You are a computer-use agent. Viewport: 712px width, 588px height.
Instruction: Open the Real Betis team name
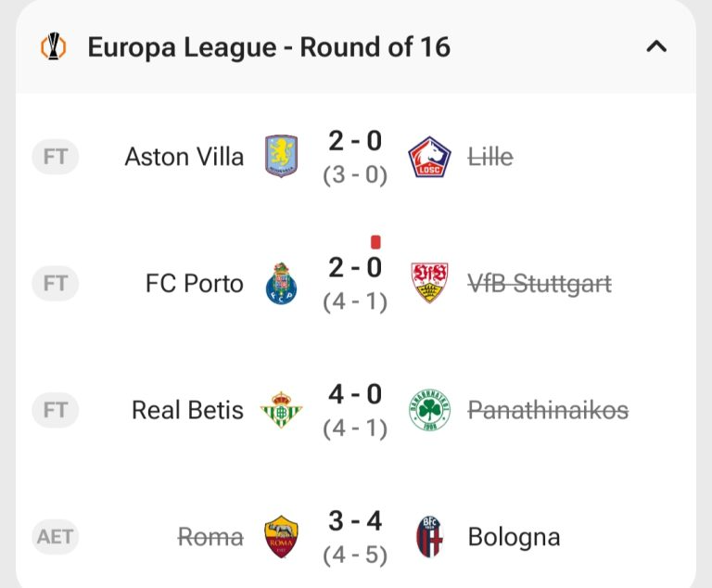coord(188,410)
